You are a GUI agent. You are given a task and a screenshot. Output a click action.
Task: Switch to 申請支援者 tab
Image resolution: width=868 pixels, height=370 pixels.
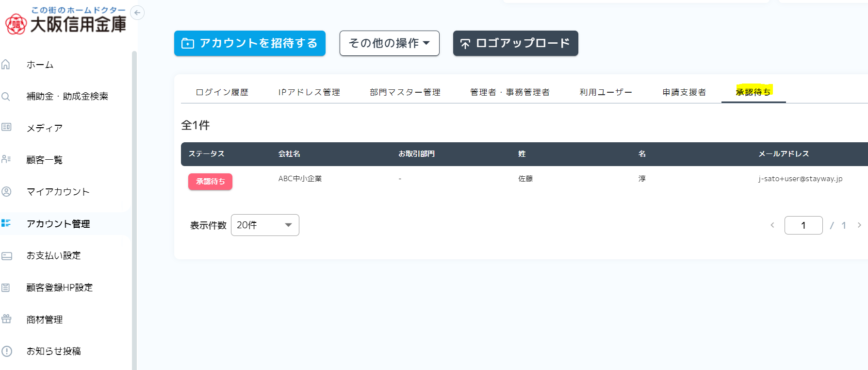[x=685, y=92]
